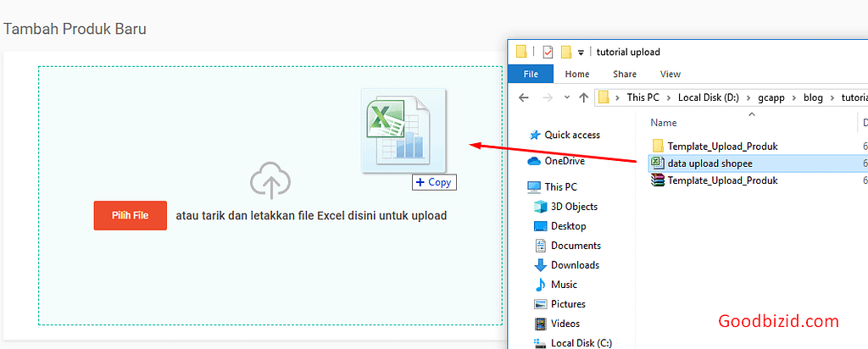Viewport: 868px width, 349px height.
Task: Sort files by the Name column header
Action: (664, 123)
